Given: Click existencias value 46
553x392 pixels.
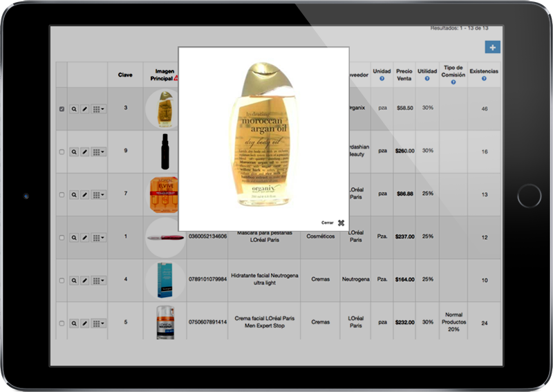Looking at the screenshot, I should pos(485,109).
